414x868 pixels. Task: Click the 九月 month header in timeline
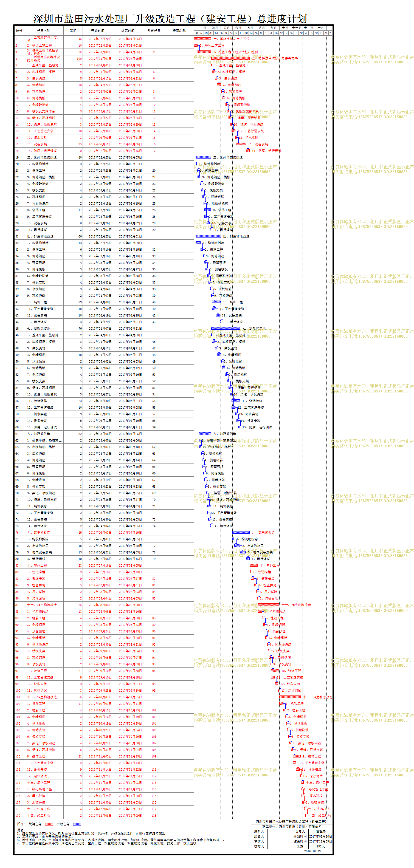274,28
